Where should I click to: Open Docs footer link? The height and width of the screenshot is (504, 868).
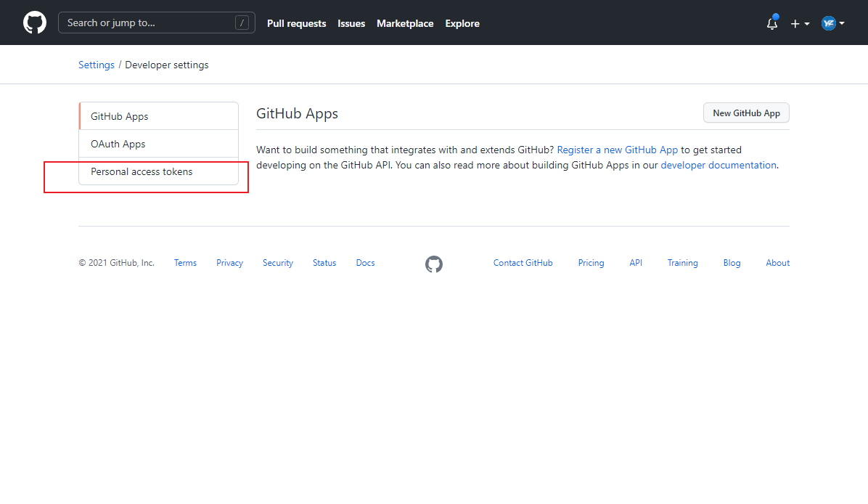[x=365, y=263]
